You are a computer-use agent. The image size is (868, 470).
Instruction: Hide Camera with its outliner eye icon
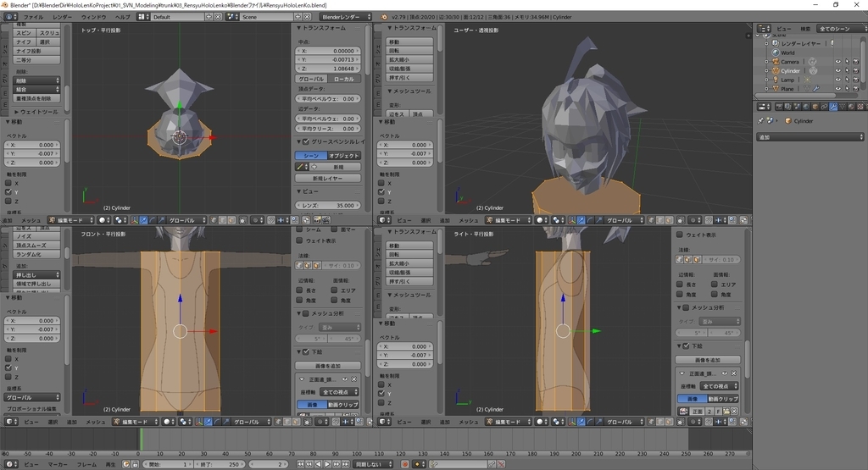[838, 61]
